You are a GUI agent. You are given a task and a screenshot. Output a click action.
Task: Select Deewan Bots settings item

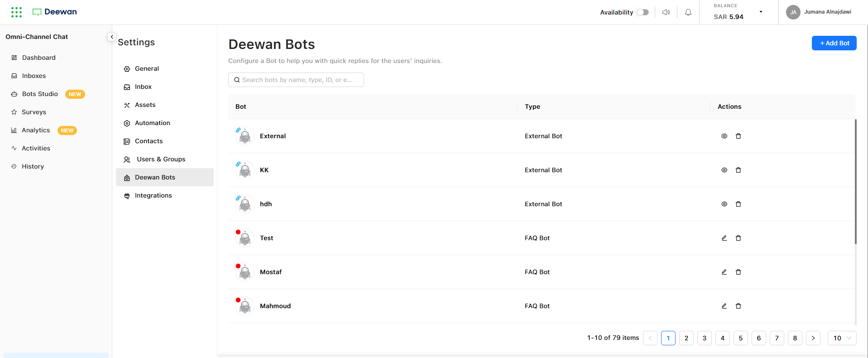pyautogui.click(x=165, y=177)
